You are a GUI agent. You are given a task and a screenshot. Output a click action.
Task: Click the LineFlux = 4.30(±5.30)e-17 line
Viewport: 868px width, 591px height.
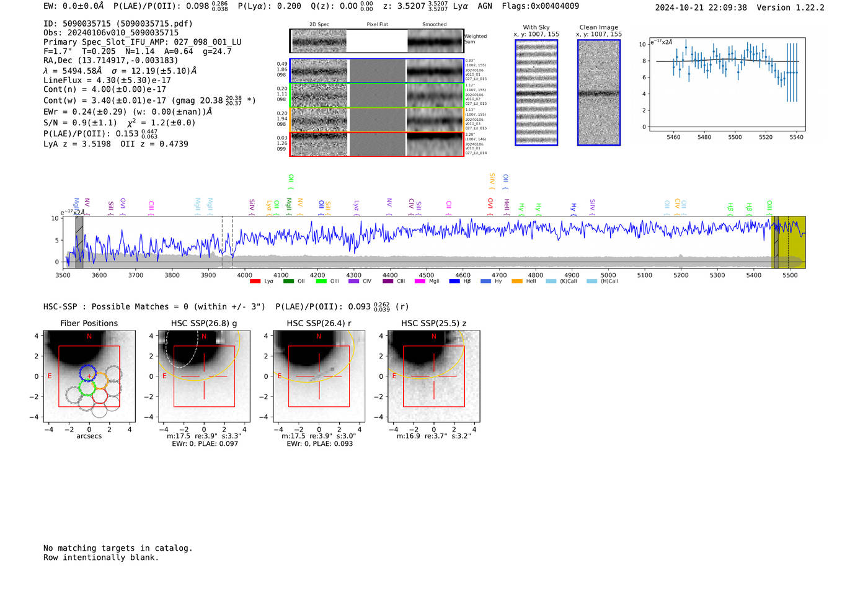pos(107,80)
